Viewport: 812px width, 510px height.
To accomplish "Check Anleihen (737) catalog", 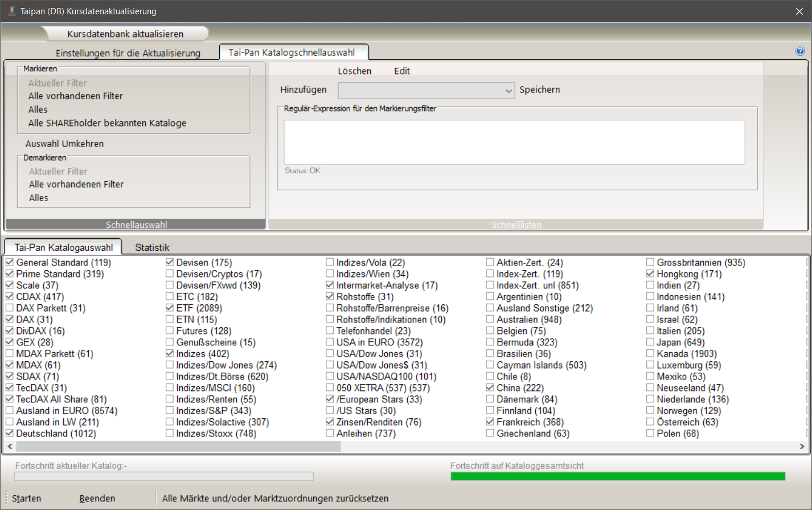I will 330,434.
